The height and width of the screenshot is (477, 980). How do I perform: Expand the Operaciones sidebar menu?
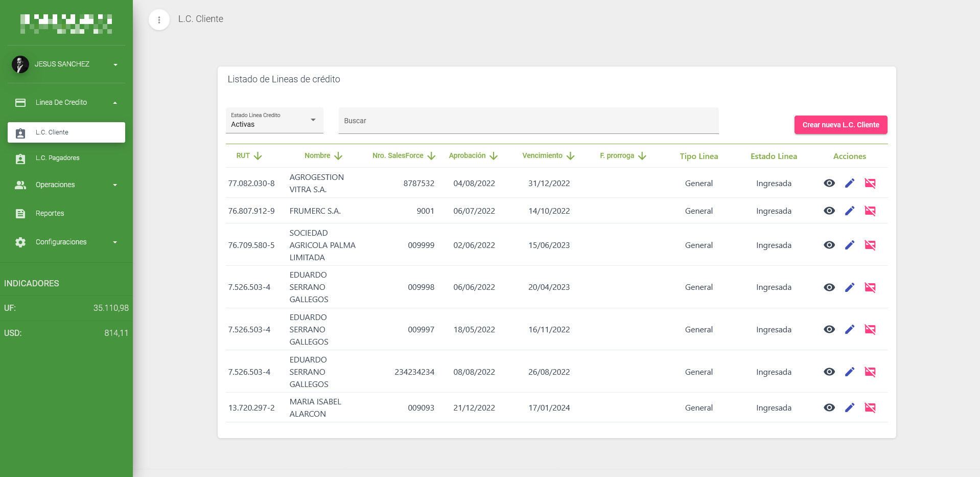[66, 185]
